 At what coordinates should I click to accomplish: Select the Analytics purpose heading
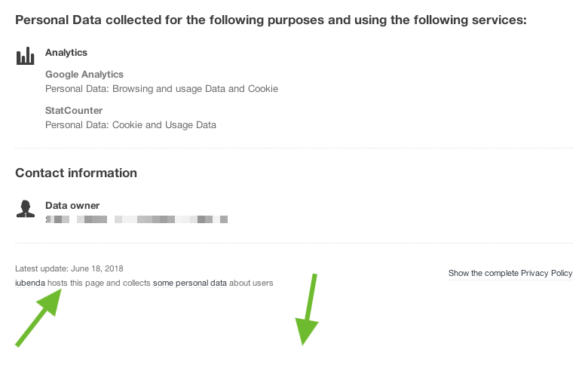pos(66,53)
